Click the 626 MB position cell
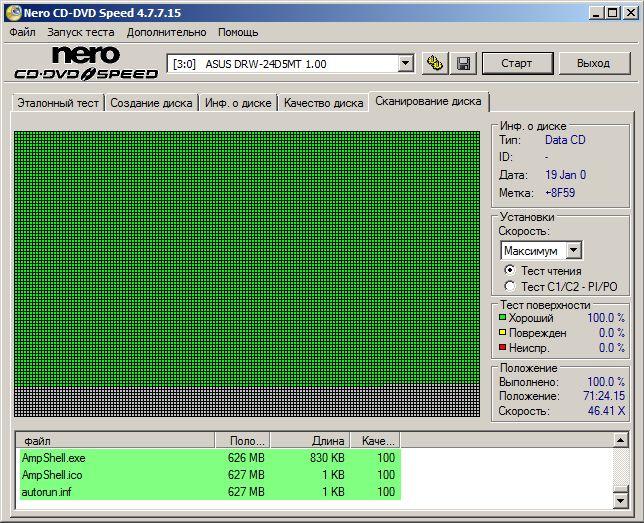 (x=246, y=458)
